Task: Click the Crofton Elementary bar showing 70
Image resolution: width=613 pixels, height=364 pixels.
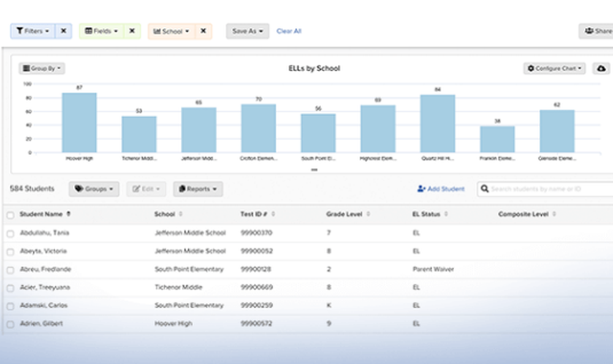Action: [x=259, y=128]
